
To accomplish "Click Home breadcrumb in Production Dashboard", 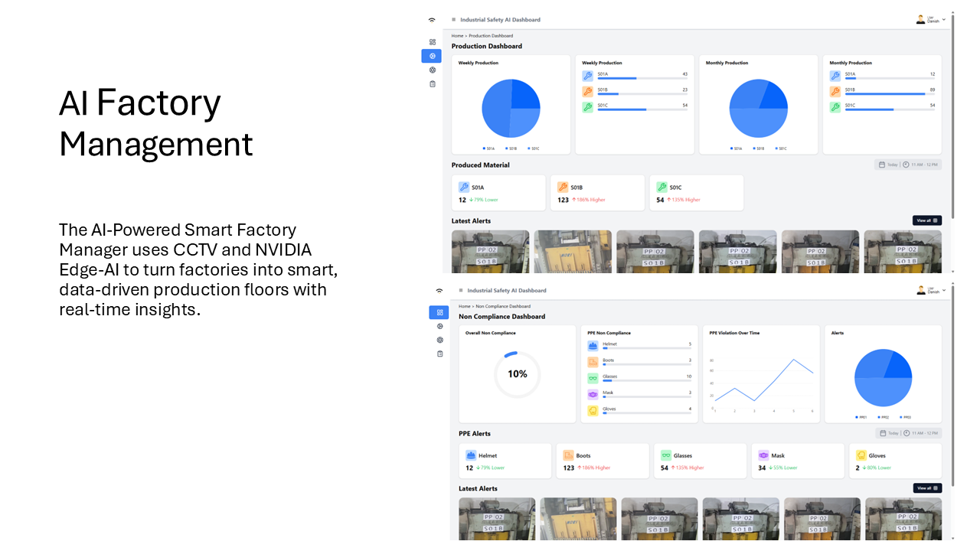I will [x=457, y=36].
